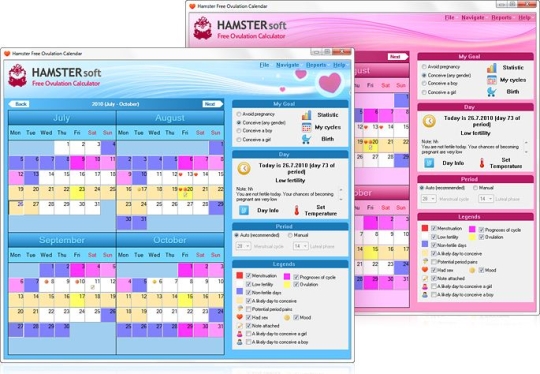Toggle Non-fertile days checkbox in pink window

tap(434, 245)
